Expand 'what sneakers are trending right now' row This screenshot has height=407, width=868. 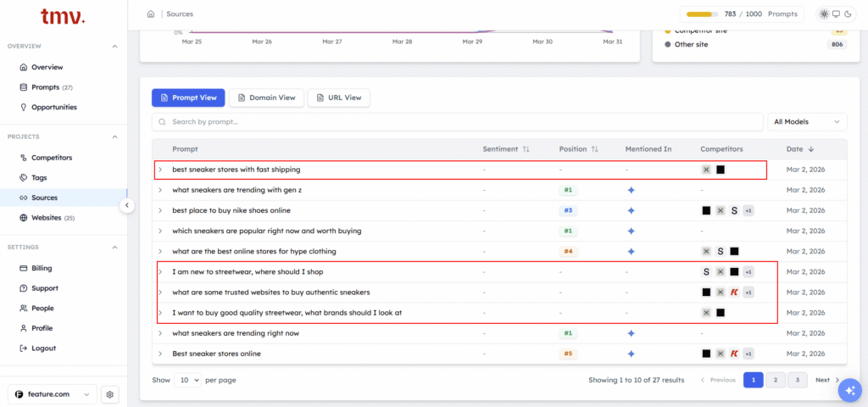coord(160,333)
